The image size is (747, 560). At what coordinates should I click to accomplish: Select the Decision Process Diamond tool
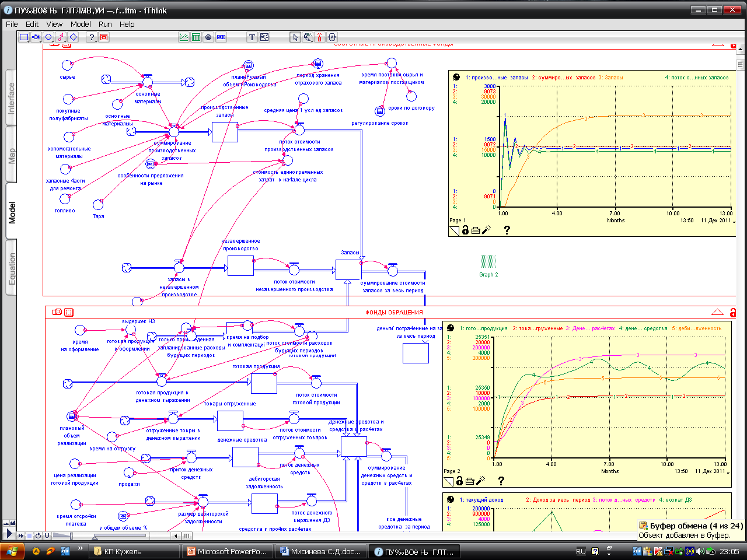point(73,37)
